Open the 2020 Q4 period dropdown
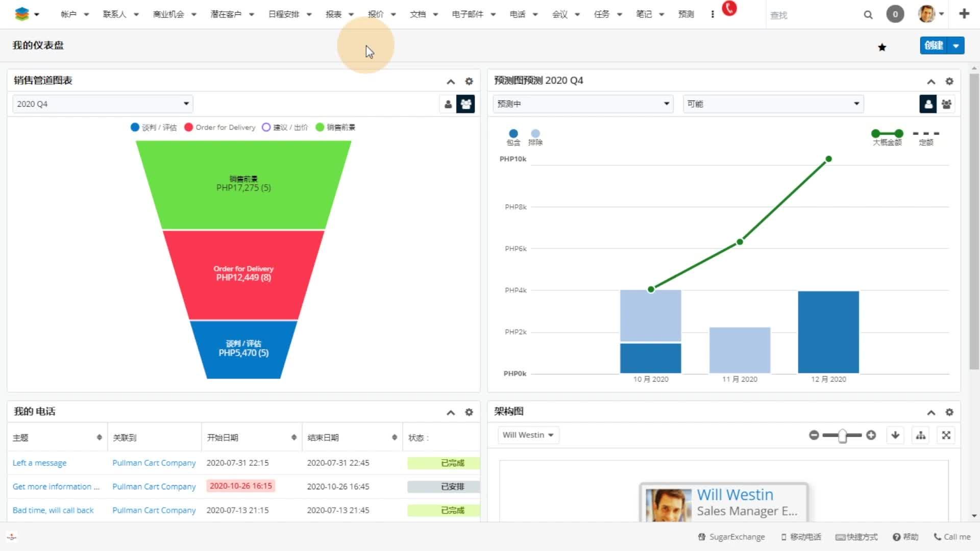This screenshot has height=551, width=980. pyautogui.click(x=103, y=104)
